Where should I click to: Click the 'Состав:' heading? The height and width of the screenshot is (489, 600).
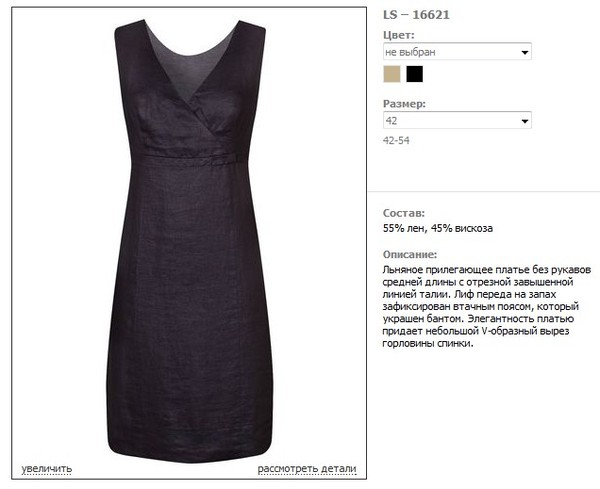404,213
